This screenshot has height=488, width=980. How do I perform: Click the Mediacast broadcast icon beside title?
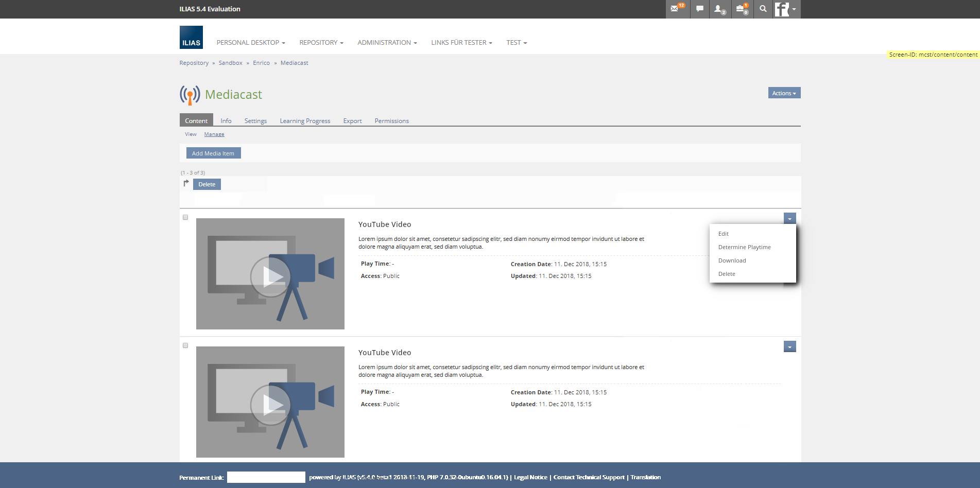190,95
